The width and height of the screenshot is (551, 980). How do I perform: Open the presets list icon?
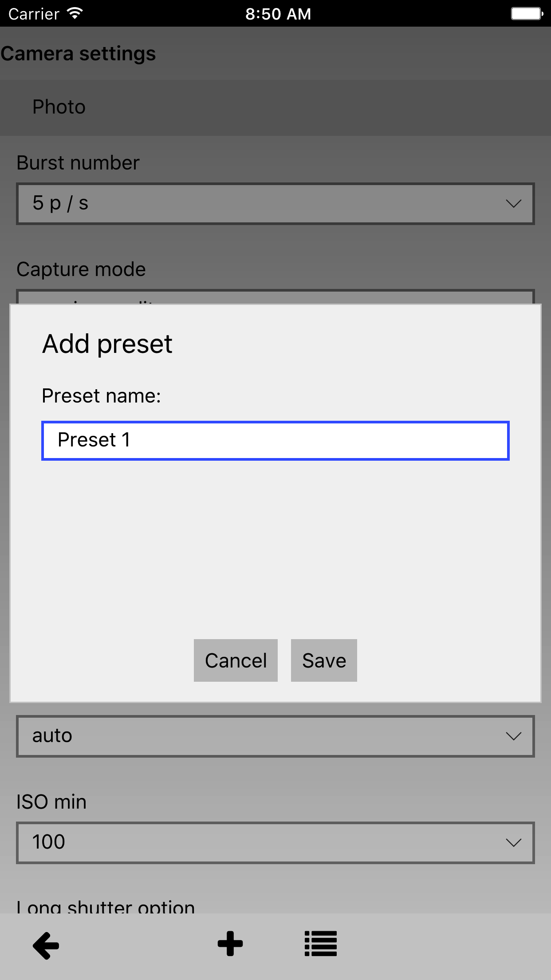320,944
